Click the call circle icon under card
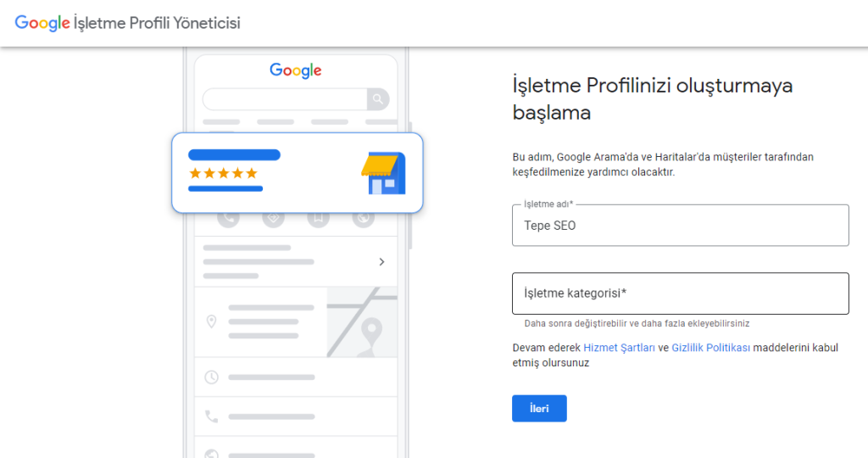This screenshot has height=458, width=868. [x=229, y=220]
